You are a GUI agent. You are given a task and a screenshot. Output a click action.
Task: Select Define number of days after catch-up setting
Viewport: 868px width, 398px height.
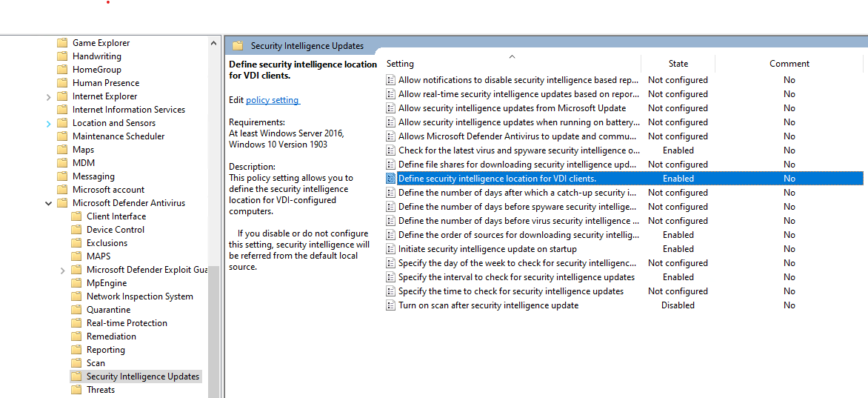[x=518, y=193]
